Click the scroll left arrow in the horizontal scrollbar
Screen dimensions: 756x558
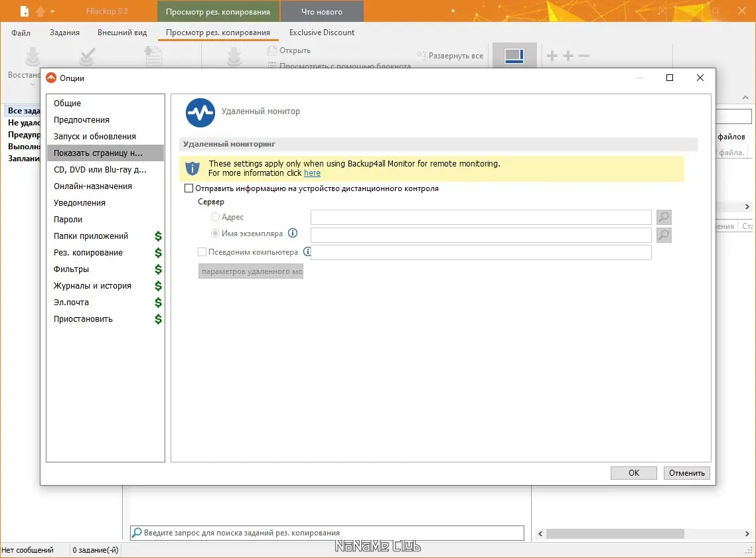540,533
